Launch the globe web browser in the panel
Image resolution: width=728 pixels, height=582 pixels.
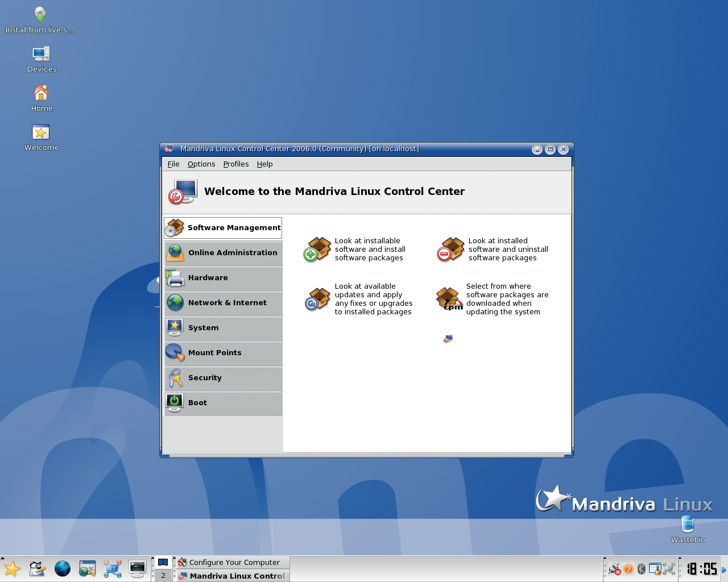[x=63, y=569]
